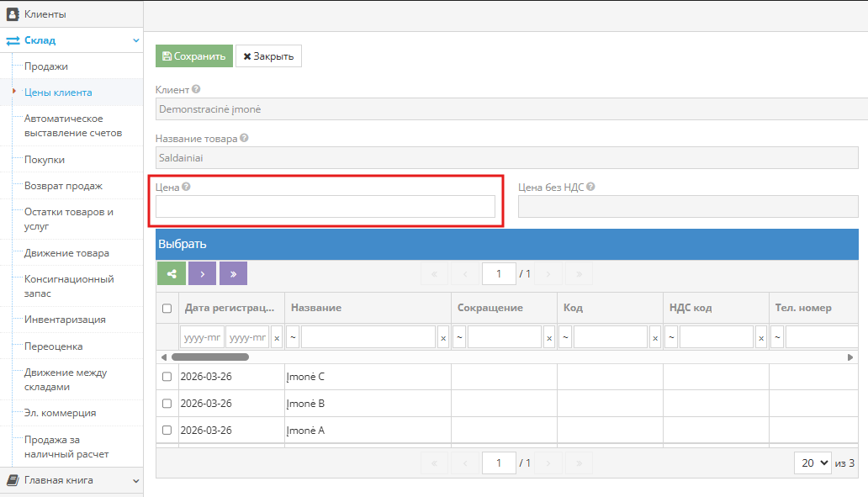Click help icon next to Клиент label
868x497 pixels.
point(196,89)
